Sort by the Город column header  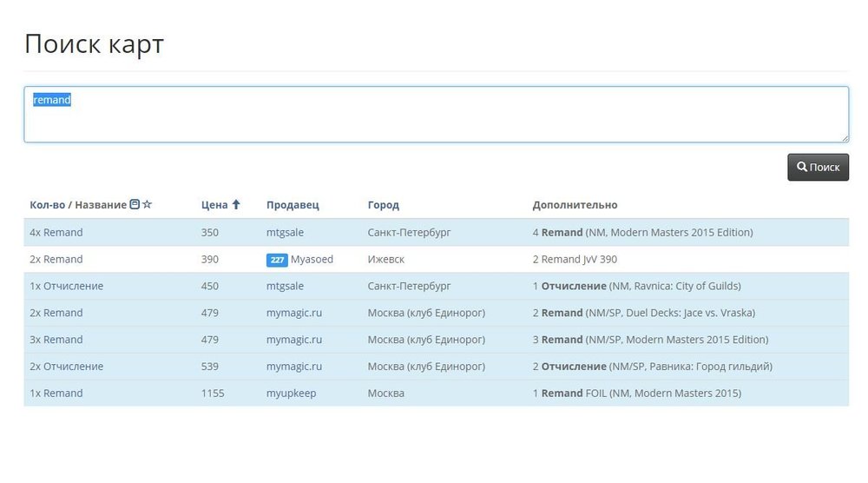tap(383, 205)
